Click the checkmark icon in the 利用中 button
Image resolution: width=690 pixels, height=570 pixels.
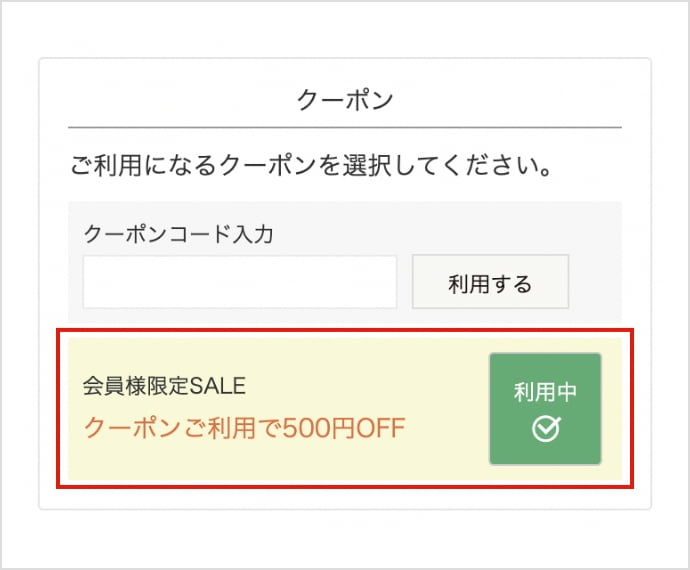pos(545,429)
